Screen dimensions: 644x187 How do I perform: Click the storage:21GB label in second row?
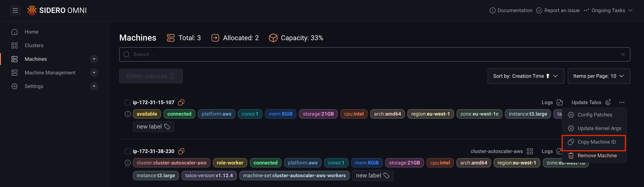[x=404, y=163]
